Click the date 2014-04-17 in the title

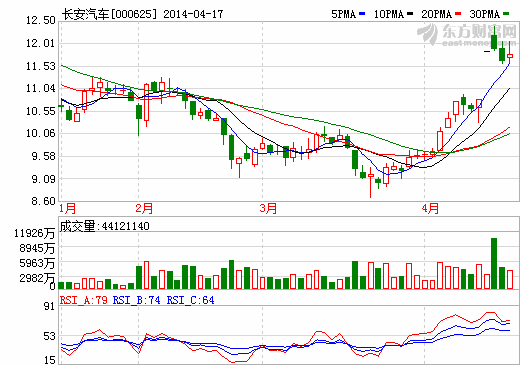pyautogui.click(x=193, y=14)
